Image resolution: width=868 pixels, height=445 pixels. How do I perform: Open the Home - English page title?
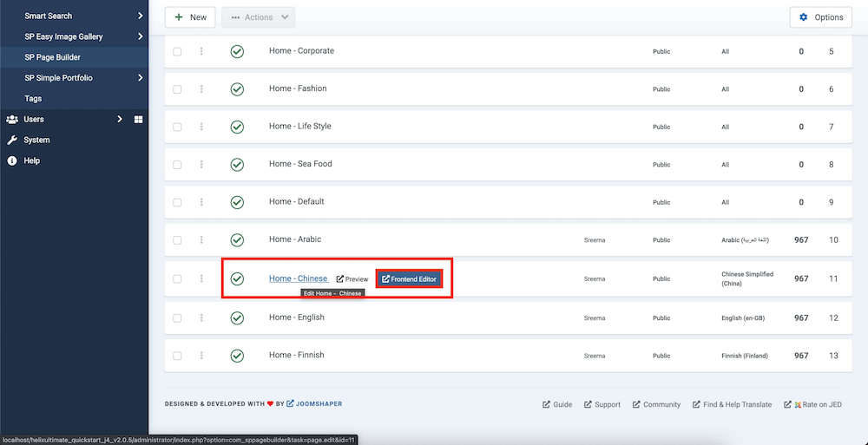(x=297, y=317)
